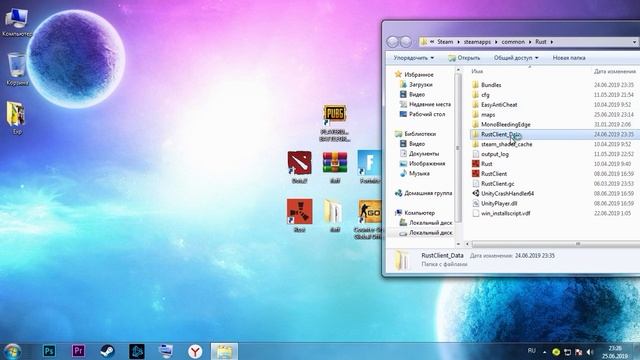The width and height of the screenshot is (640, 360).
Task: Select the RustClient_Data folder row
Action: pos(554,134)
